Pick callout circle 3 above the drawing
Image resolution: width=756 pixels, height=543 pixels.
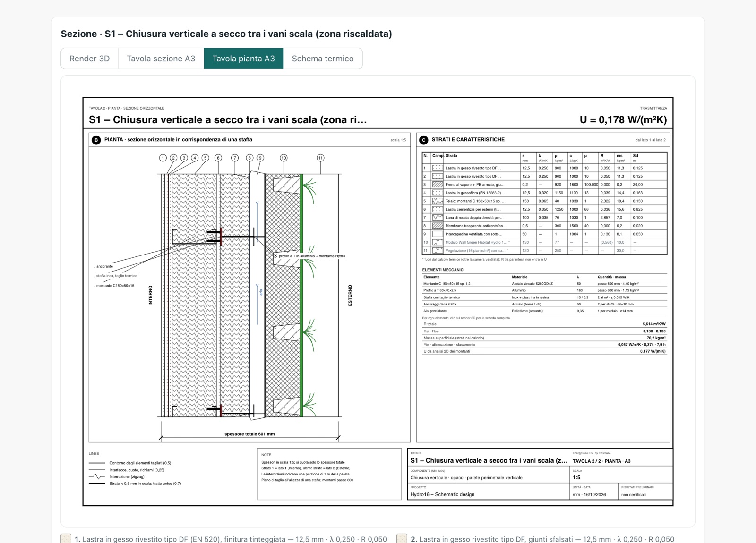tap(184, 158)
